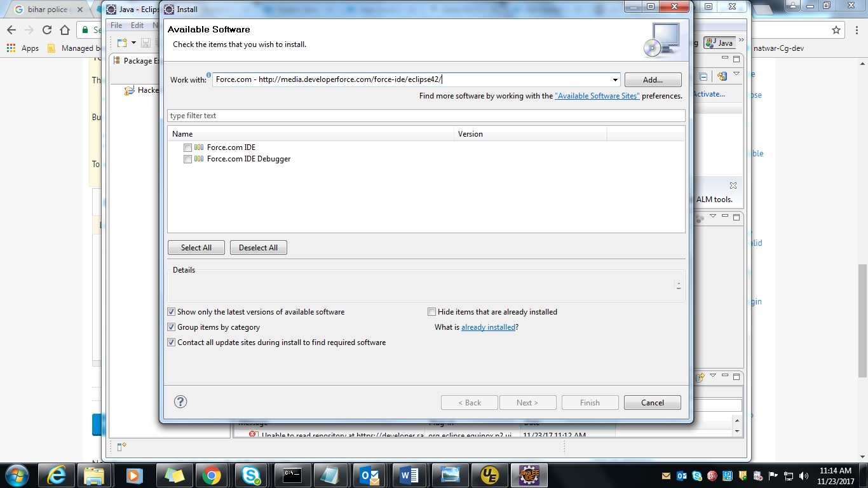Screen dimensions: 868x488
Task: Check the Force.com IDE item
Action: click(x=188, y=147)
